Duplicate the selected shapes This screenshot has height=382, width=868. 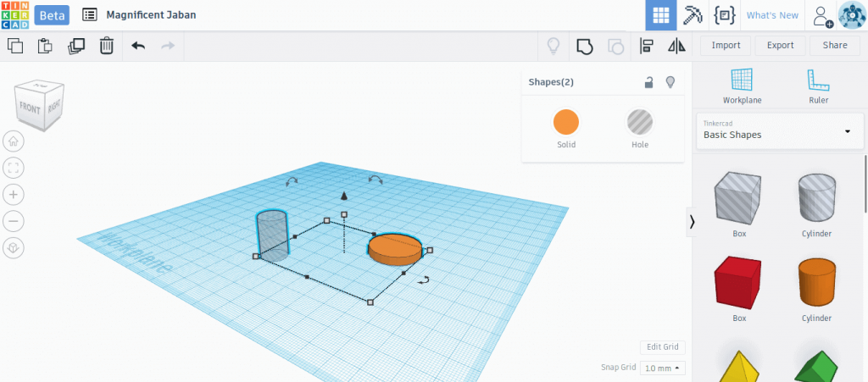(75, 46)
